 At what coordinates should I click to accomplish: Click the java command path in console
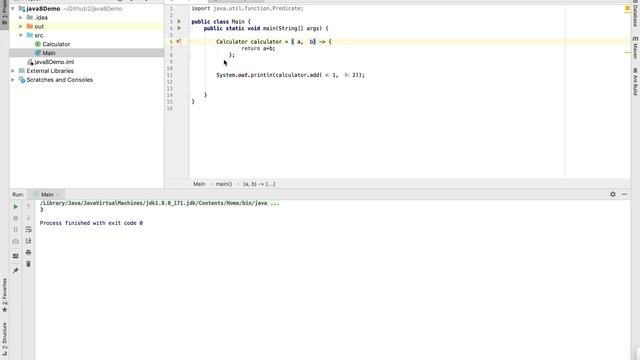tap(160, 203)
